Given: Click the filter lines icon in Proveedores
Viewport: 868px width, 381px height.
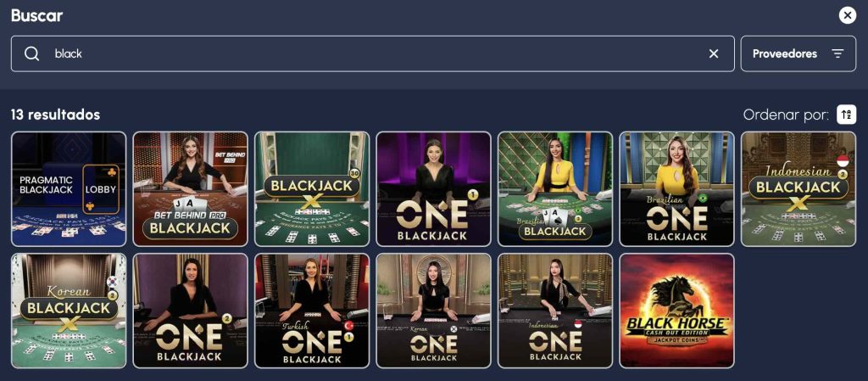Looking at the screenshot, I should click(837, 53).
